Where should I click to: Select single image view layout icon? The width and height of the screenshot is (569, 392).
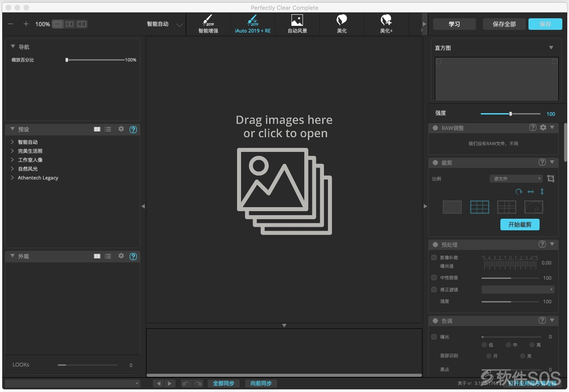pyautogui.click(x=58, y=24)
